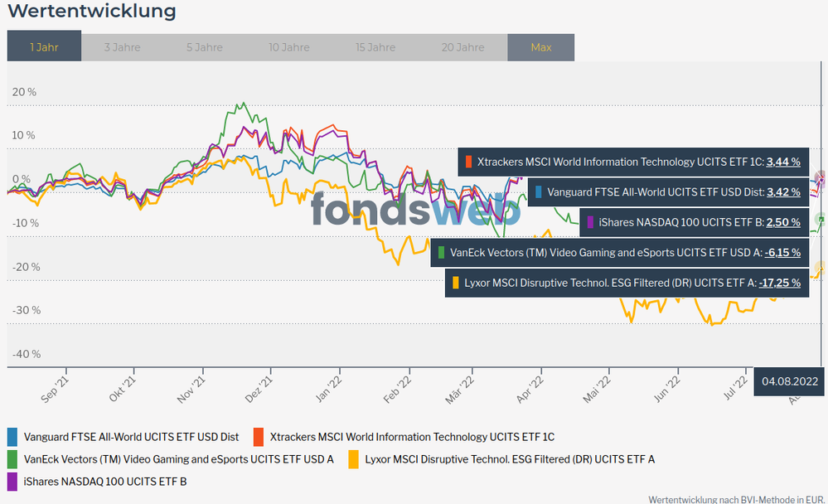This screenshot has width=828, height=504.
Task: Click the yellow Lyxor legend color swatch
Action: coord(354,458)
